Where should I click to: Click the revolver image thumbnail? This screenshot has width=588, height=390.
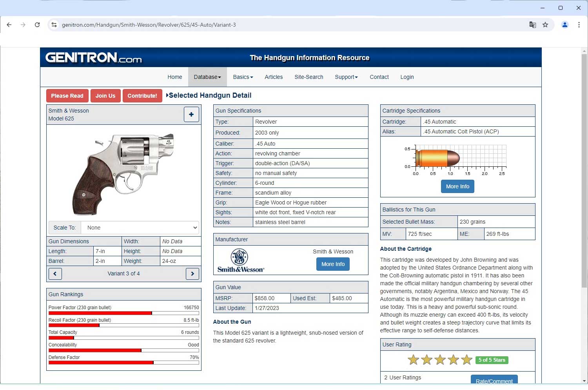coord(123,173)
